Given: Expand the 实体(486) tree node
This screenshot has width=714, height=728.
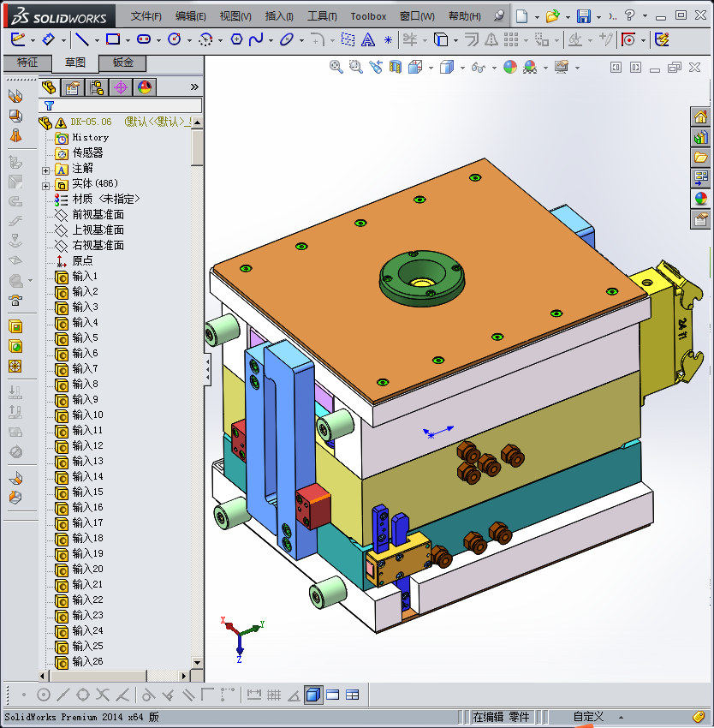Looking at the screenshot, I should [x=45, y=186].
